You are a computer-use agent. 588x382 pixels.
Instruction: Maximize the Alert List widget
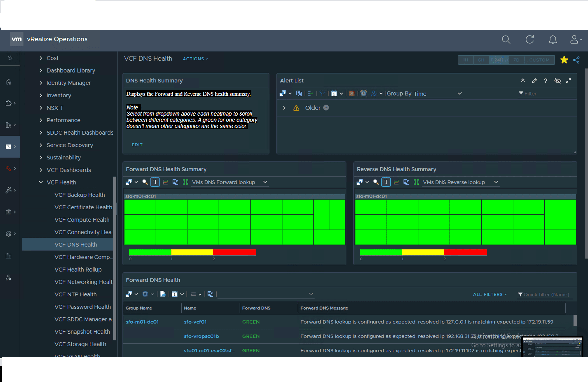click(x=569, y=81)
